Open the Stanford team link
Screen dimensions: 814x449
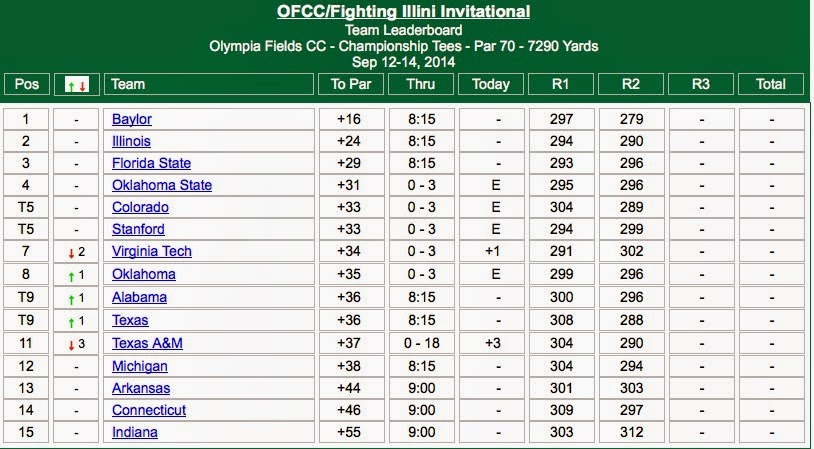(x=138, y=229)
